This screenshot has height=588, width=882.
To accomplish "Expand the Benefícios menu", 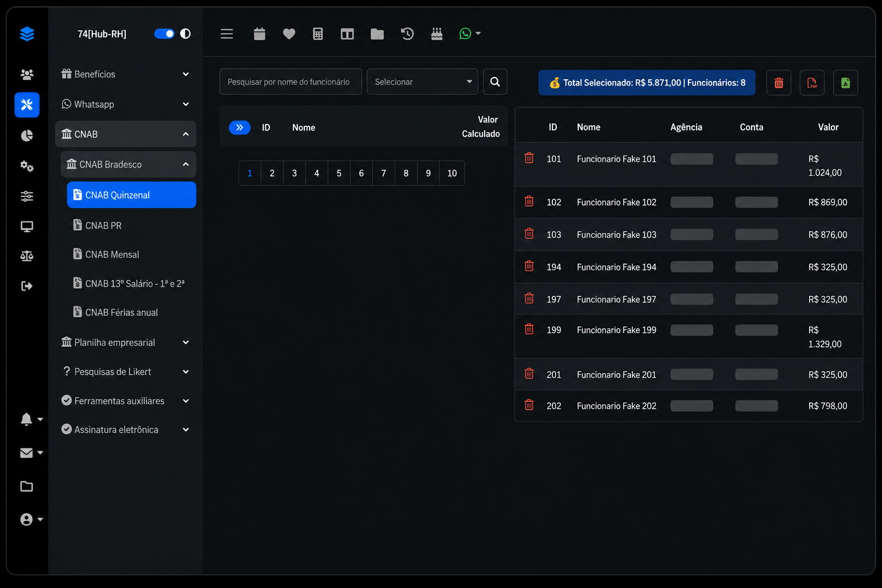I will (126, 74).
